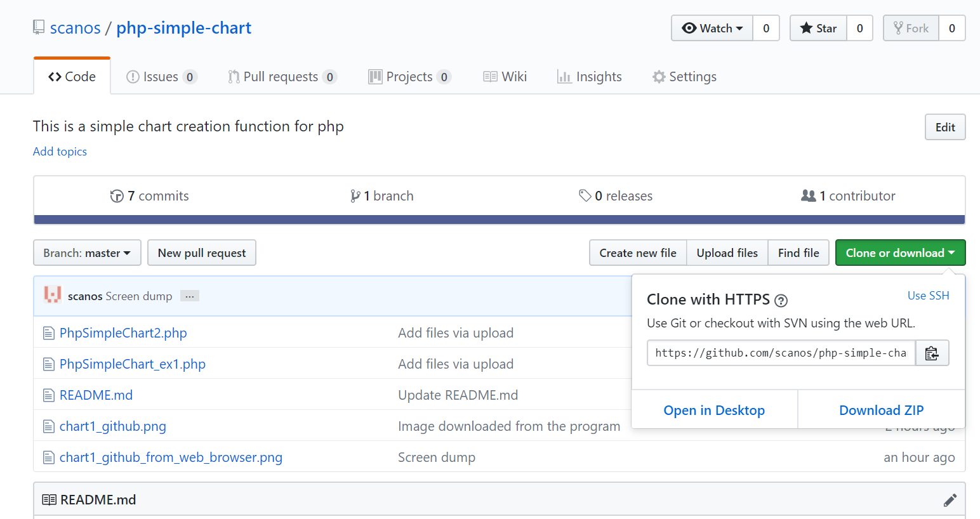Viewport: 980px width, 519px height.
Task: Click the Upload files button
Action: tap(727, 253)
